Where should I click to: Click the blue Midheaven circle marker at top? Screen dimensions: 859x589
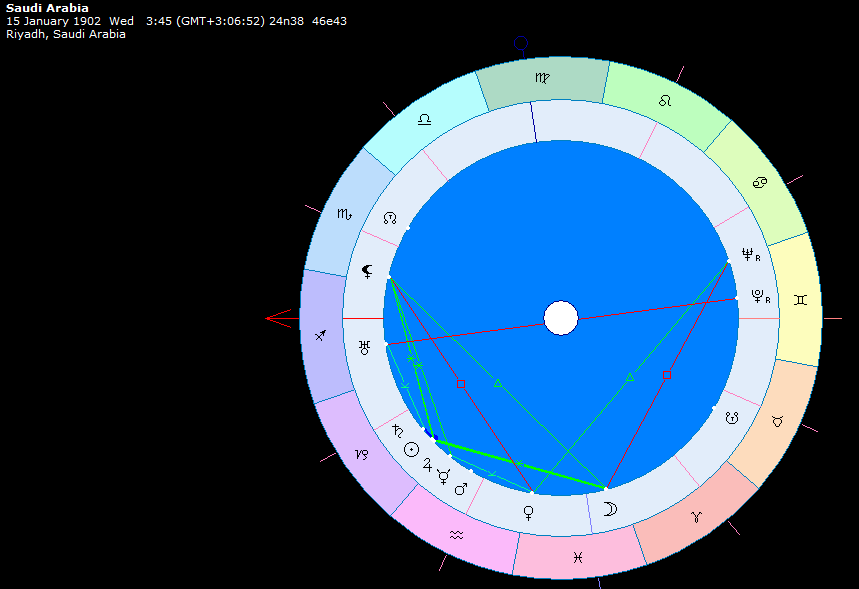[520, 43]
